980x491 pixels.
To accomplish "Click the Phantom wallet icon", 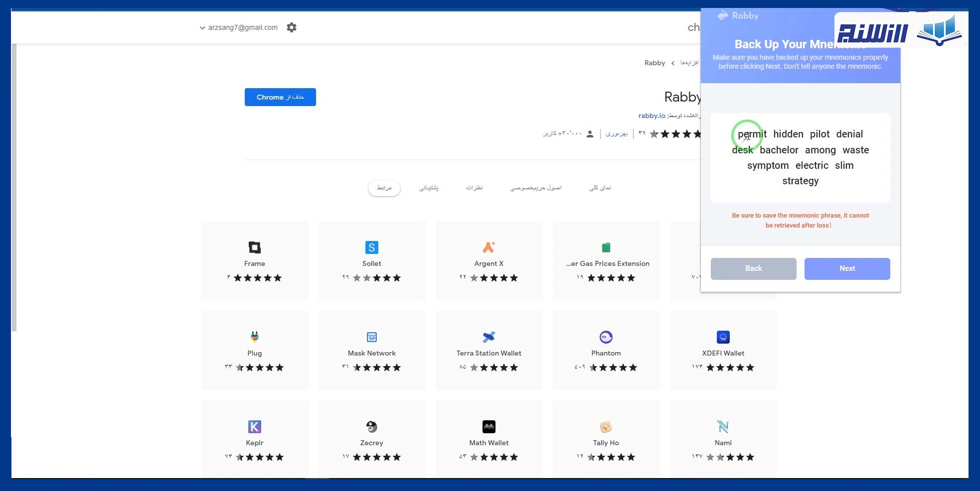I will [x=606, y=337].
